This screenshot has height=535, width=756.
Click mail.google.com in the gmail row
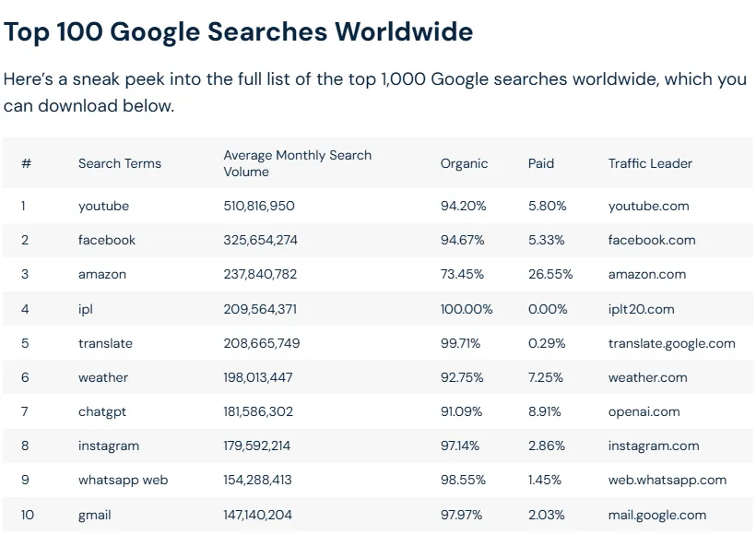[657, 515]
